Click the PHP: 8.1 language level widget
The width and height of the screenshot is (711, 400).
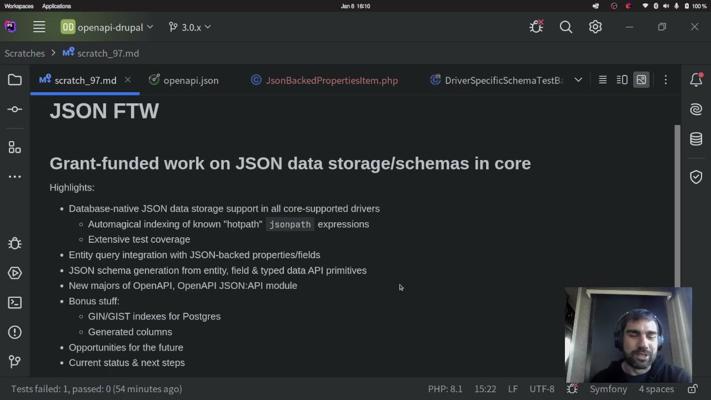(x=445, y=389)
